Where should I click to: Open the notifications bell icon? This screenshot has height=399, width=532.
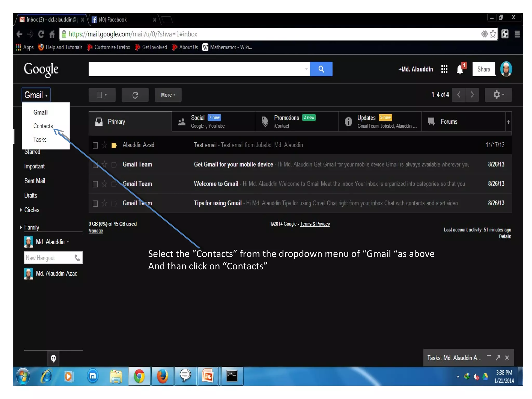[x=460, y=70]
